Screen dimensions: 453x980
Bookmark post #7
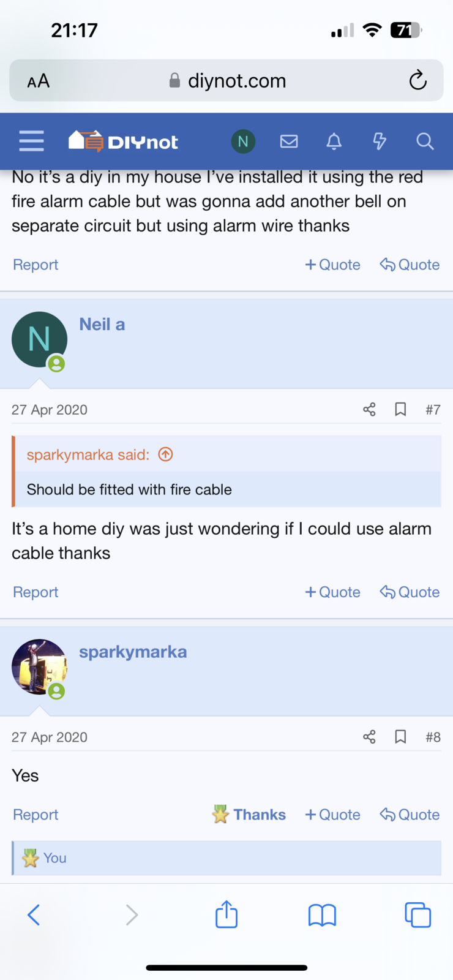pos(400,409)
